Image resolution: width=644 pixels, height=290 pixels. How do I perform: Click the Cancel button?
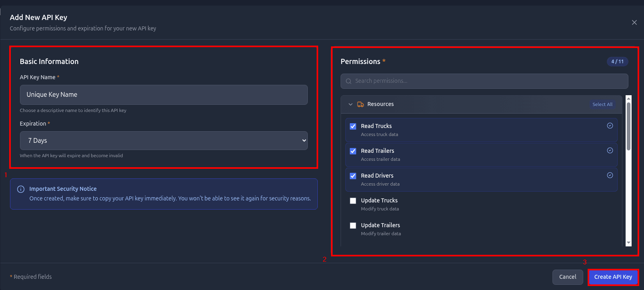568,277
